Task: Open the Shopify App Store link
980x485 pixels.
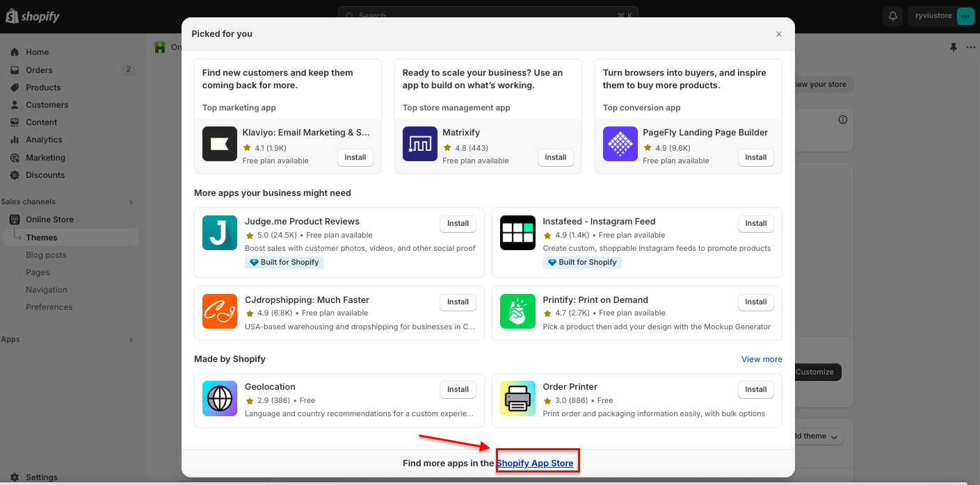Action: (536, 463)
